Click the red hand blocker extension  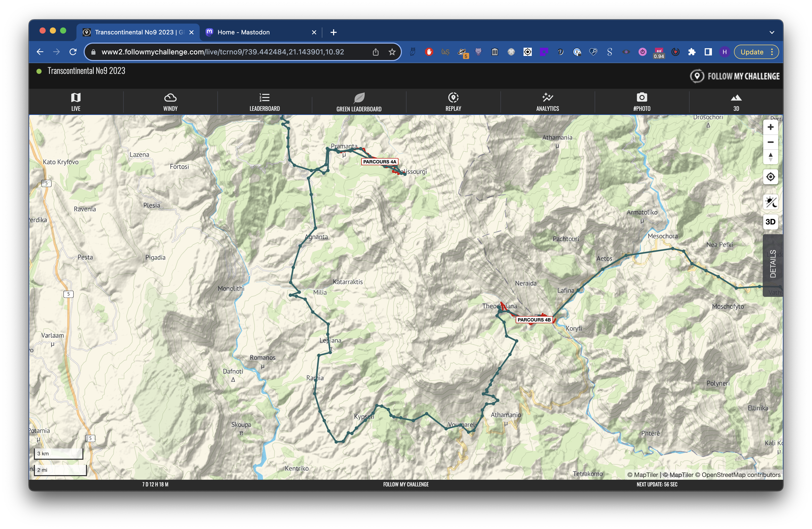tap(429, 52)
